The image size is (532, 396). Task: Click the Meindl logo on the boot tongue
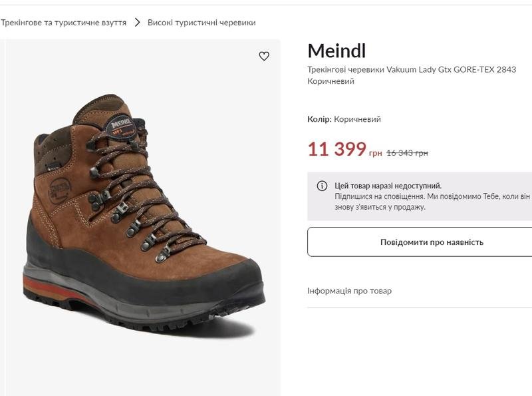coord(122,123)
